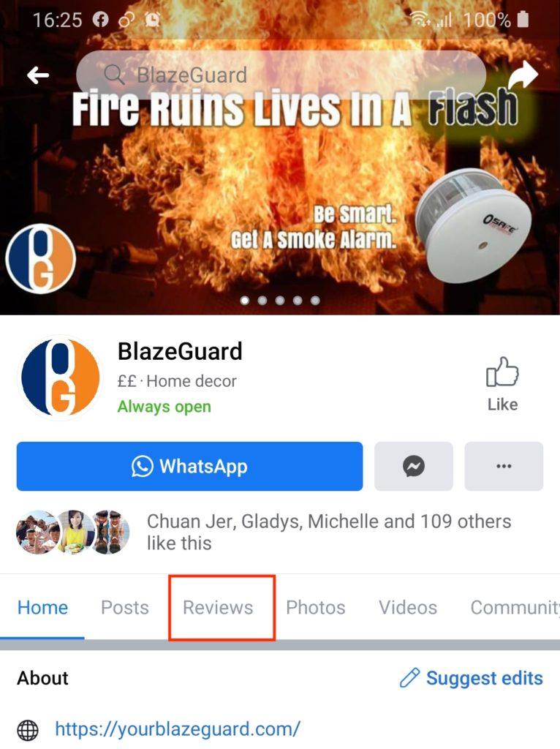Image resolution: width=560 pixels, height=749 pixels.
Task: Switch to the Reviews tab
Action: point(218,608)
